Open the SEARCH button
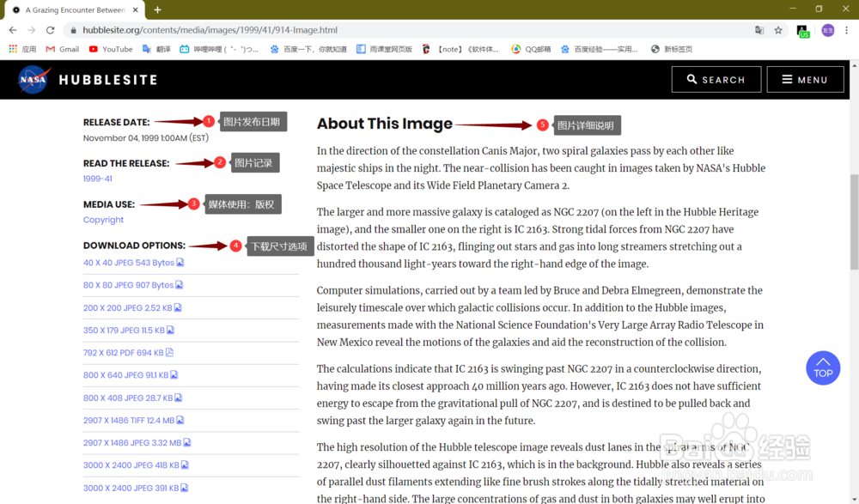This screenshot has height=504, width=859. click(x=716, y=80)
